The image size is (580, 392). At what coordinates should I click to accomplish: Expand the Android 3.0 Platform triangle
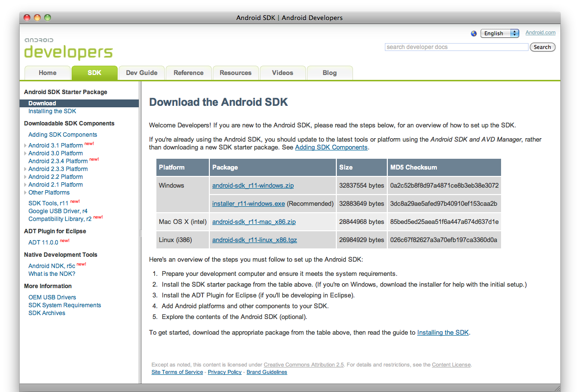tap(25, 153)
